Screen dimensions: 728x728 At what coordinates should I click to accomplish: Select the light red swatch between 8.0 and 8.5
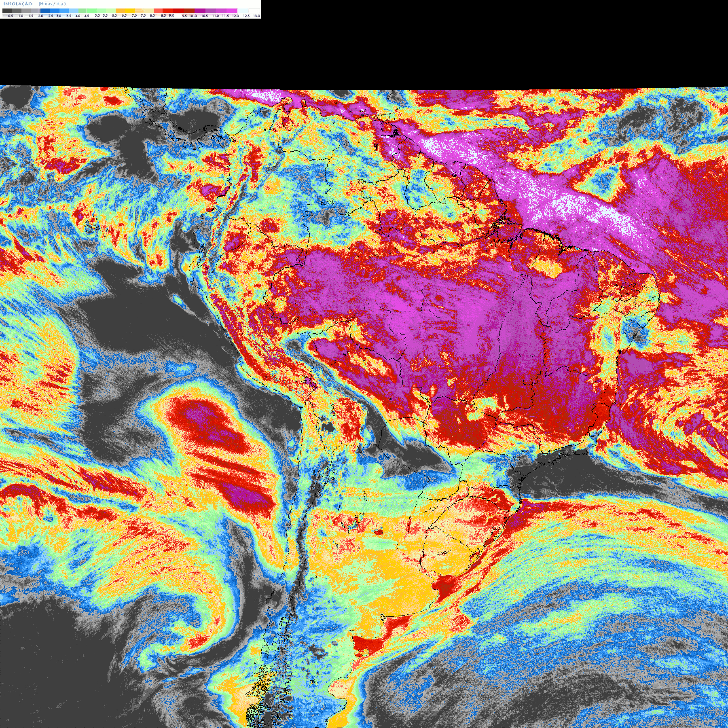click(158, 11)
